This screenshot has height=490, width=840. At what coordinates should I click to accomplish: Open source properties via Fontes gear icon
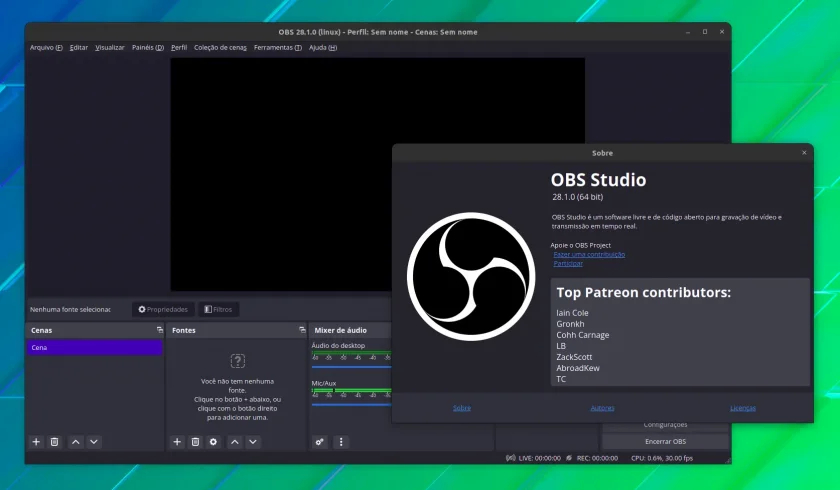213,442
